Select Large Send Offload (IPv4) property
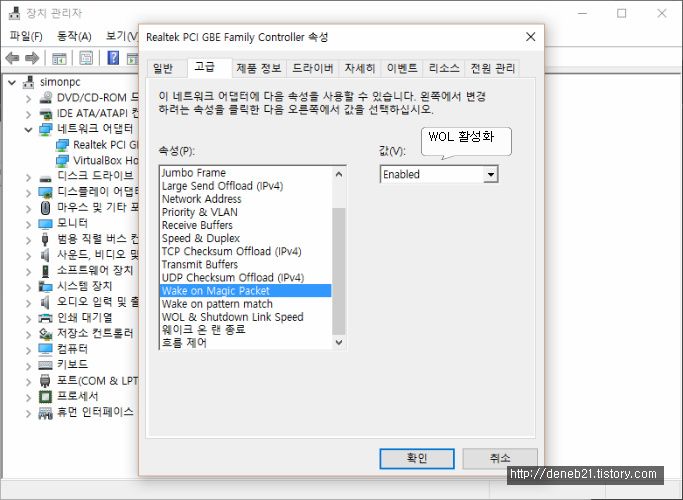Screen dimensions: 683x500 (x=245, y=186)
